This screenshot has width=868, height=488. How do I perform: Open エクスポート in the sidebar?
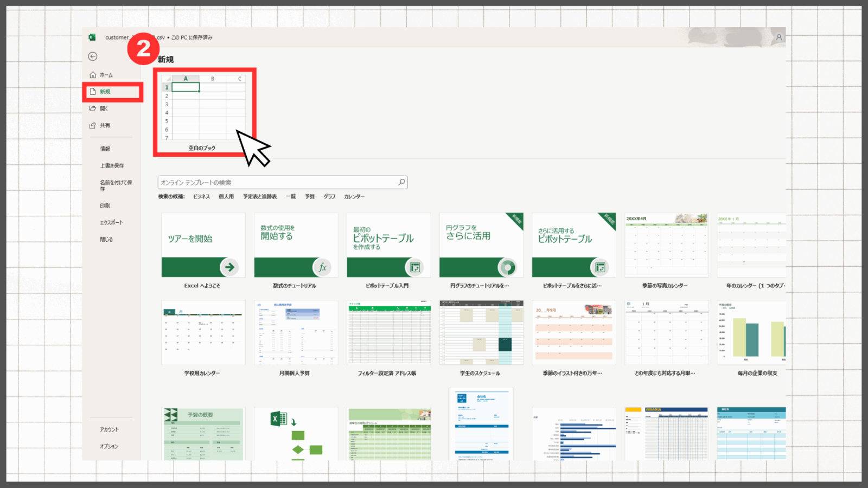[111, 222]
